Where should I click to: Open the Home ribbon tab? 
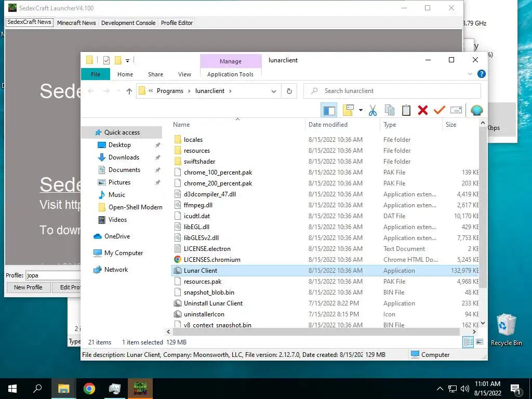point(125,74)
